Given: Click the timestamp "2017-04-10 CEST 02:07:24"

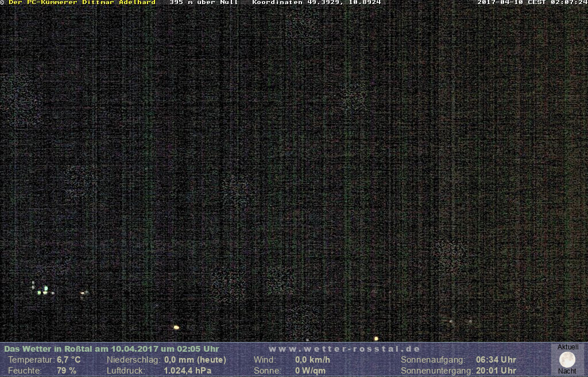Looking at the screenshot, I should [x=532, y=3].
